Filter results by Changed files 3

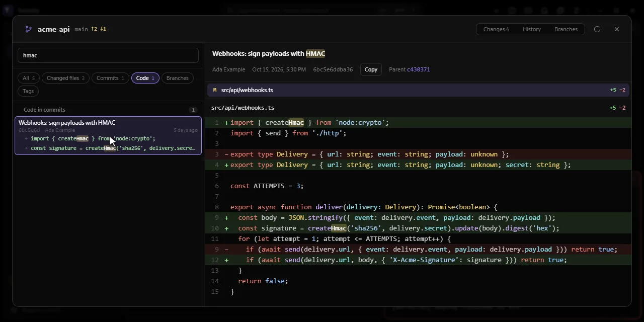coord(65,78)
